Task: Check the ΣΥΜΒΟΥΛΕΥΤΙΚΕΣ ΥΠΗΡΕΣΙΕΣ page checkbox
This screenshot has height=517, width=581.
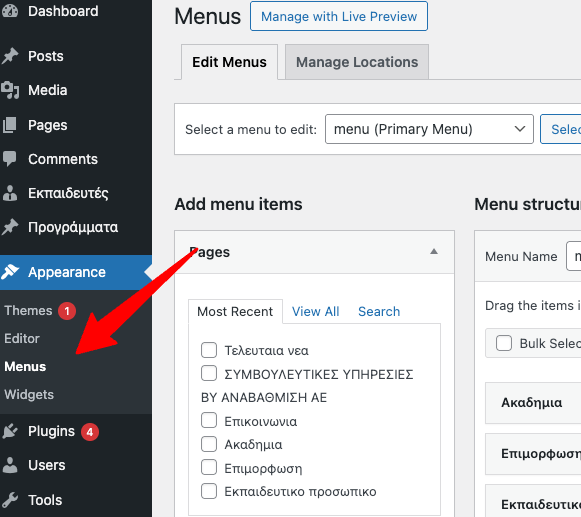Action: click(209, 374)
